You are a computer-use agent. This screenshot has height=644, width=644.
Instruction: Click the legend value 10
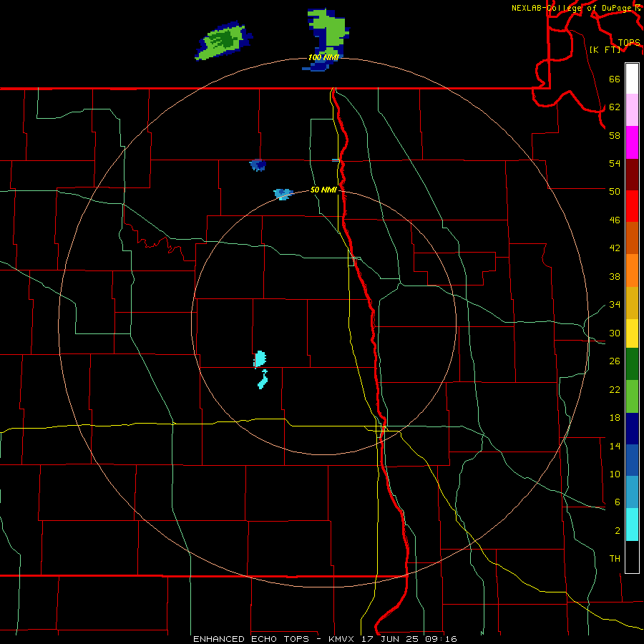615,474
